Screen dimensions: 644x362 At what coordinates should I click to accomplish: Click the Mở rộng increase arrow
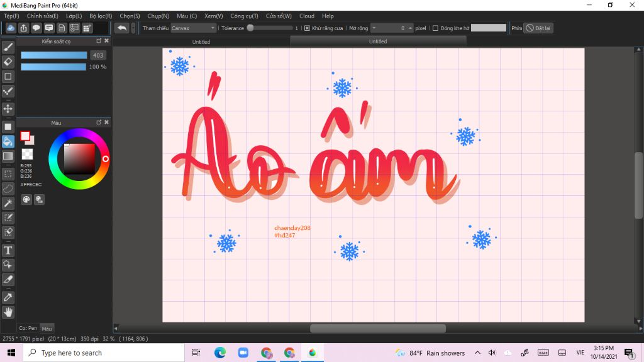tap(410, 28)
